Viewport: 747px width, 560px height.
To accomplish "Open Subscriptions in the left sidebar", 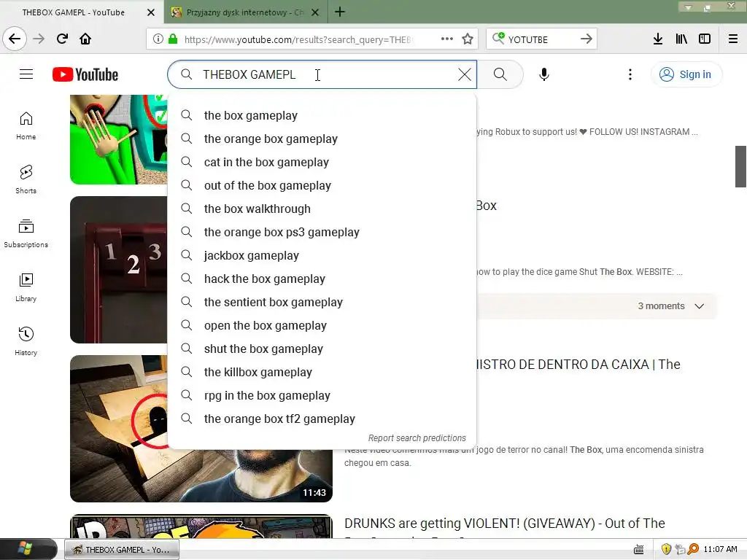I will [x=26, y=233].
